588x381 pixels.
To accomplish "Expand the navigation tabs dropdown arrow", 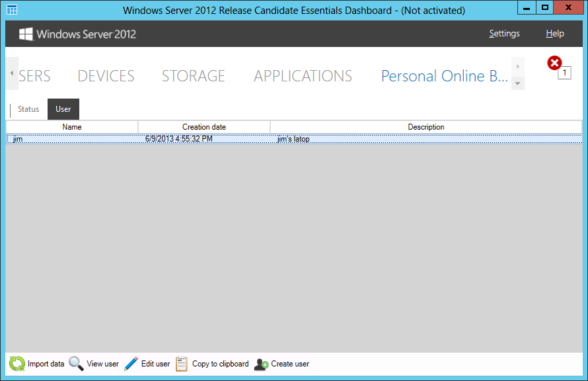I will [518, 83].
